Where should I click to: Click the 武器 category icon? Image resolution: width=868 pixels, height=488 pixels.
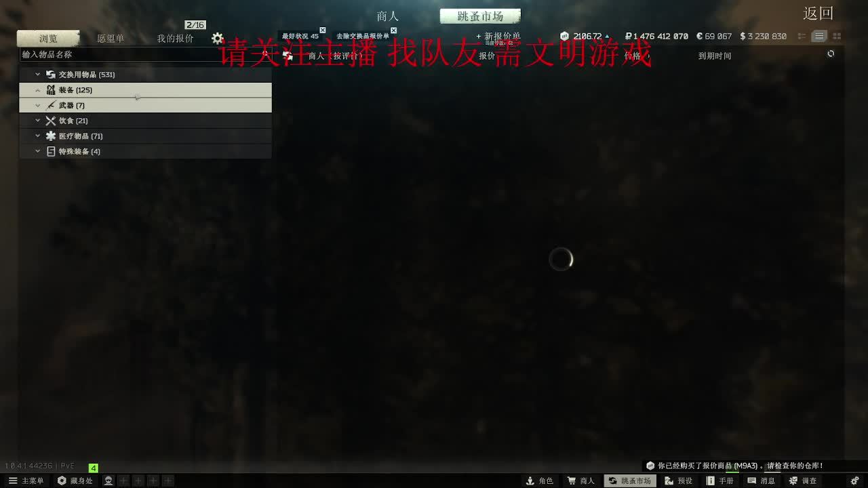click(x=51, y=105)
